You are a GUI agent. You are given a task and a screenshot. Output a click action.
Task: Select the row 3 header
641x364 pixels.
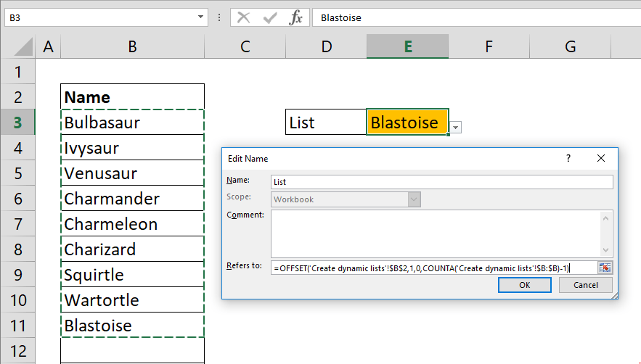(17, 123)
